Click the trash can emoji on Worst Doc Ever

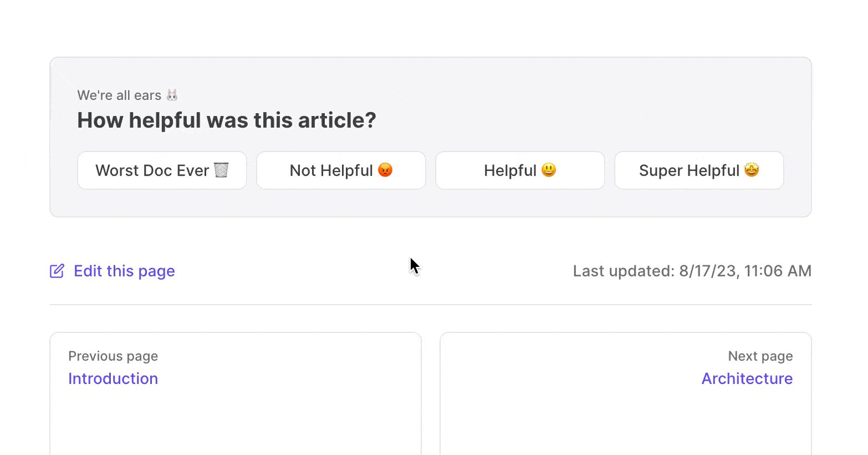tap(221, 170)
